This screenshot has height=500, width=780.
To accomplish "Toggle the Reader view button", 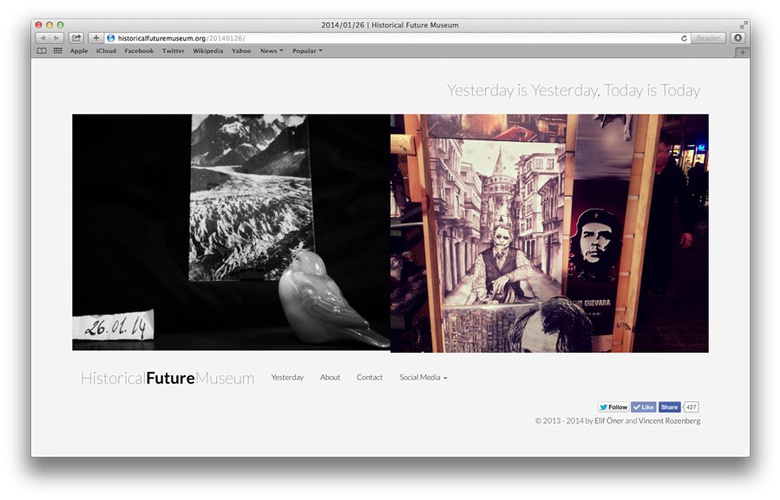I will pyautogui.click(x=708, y=38).
